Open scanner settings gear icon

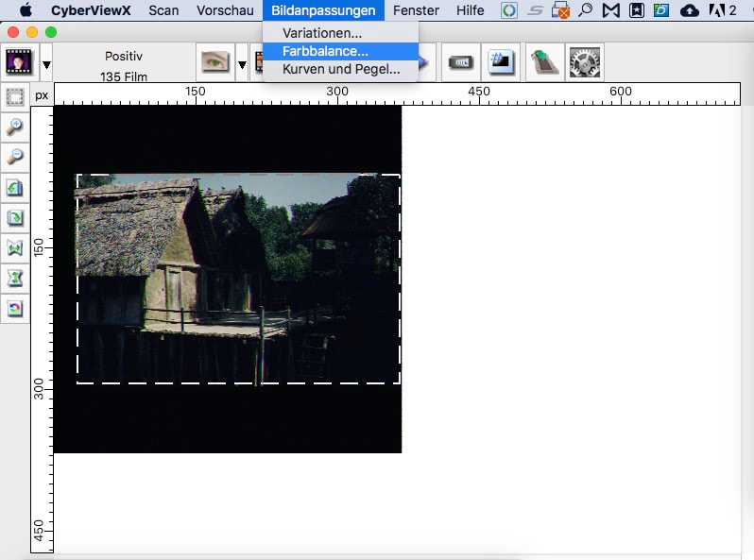click(x=584, y=62)
